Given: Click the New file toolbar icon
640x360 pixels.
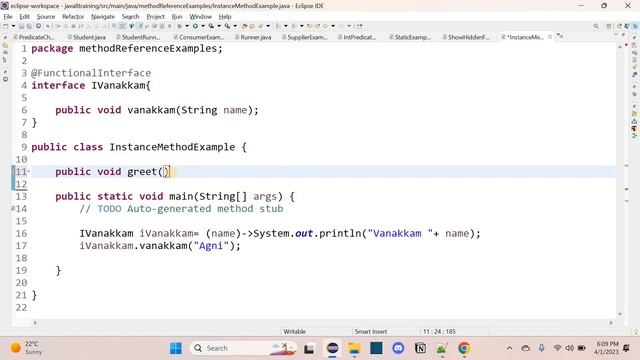Looking at the screenshot, I should tap(6, 26).
